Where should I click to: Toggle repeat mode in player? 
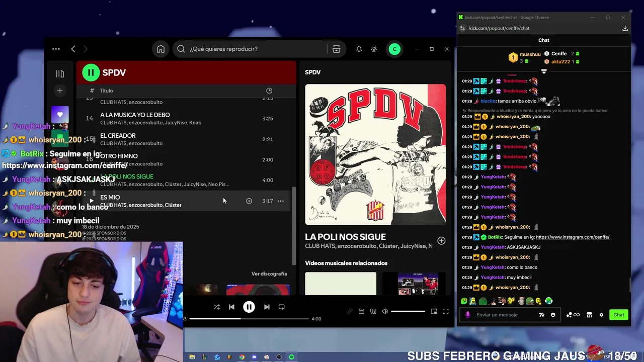point(282,307)
